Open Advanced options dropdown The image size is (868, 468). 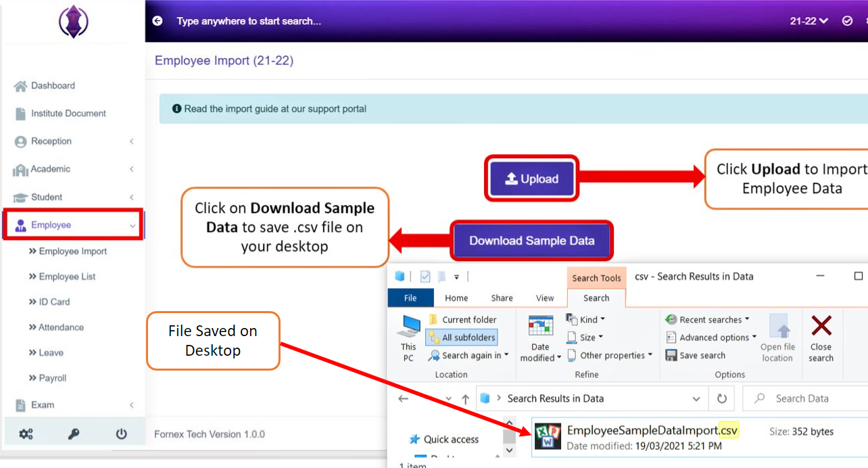click(711, 337)
